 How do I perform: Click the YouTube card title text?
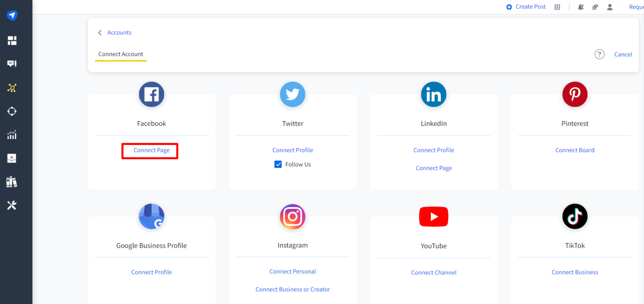pyautogui.click(x=434, y=246)
